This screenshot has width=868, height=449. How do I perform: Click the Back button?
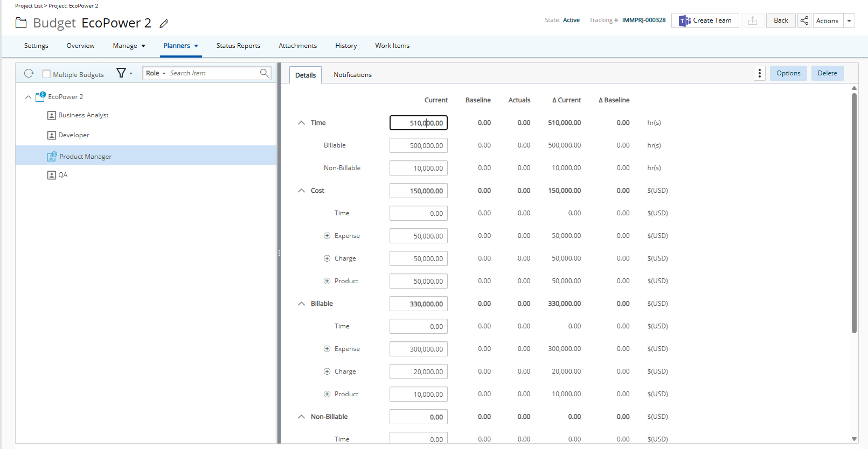click(781, 20)
